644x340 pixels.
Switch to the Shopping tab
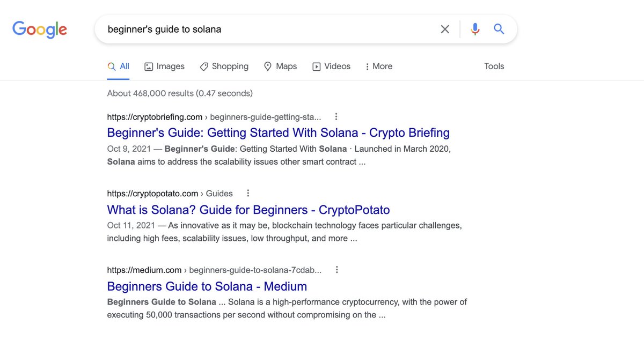click(x=224, y=66)
